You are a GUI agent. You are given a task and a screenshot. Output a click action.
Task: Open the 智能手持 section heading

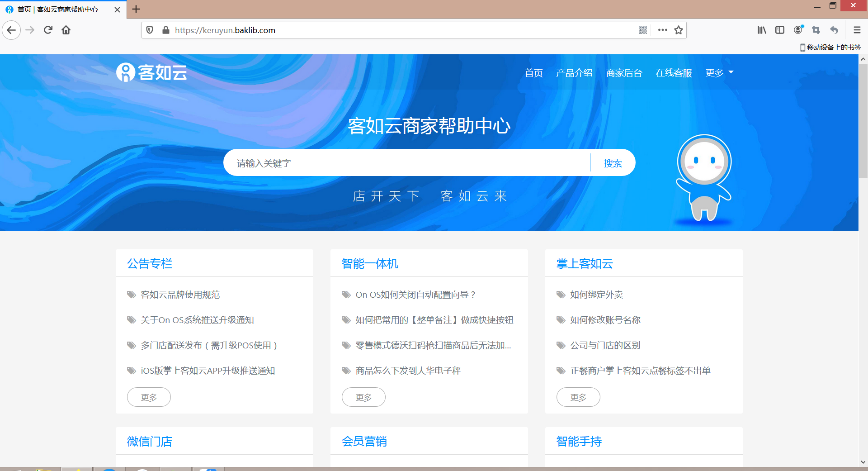tap(579, 442)
